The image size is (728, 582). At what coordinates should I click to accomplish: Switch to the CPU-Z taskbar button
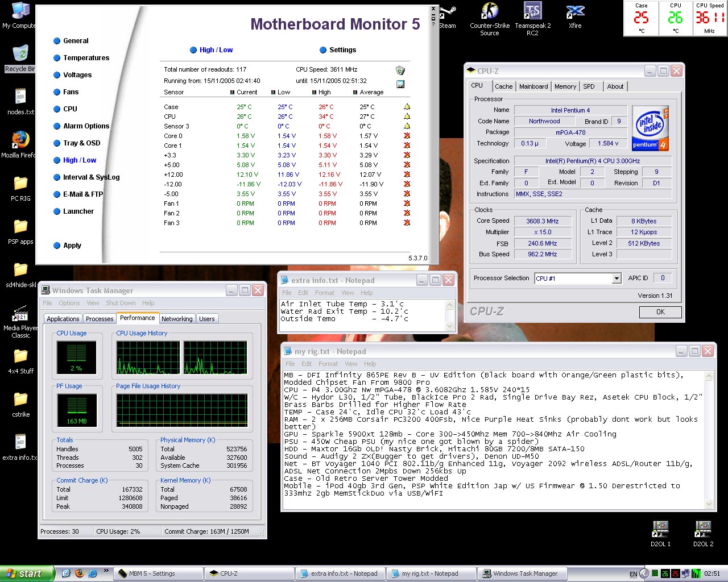[250, 573]
